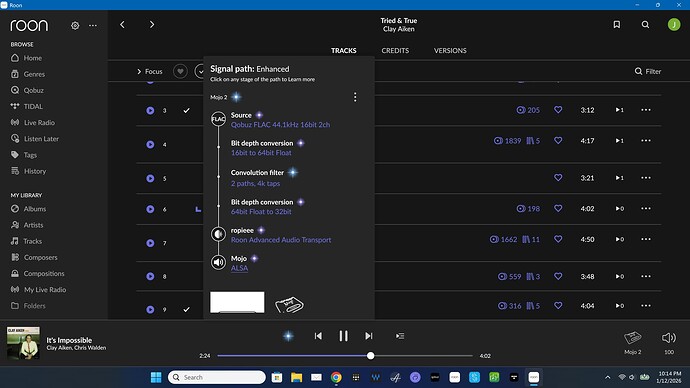Open bookmarks icon
This screenshot has height=388, width=690.
click(x=617, y=25)
